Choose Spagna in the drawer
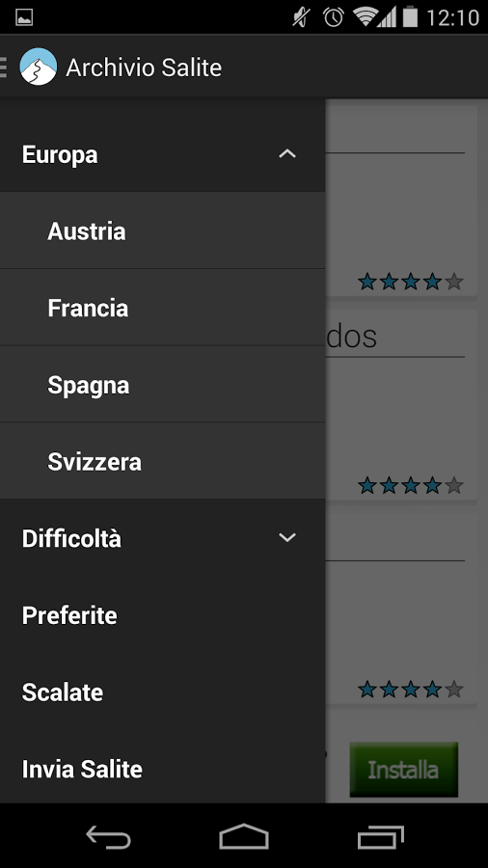 pos(163,385)
